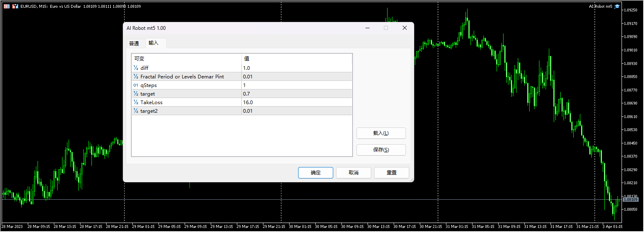Screen dimensions: 644x232
Task: Click the 保存(S) button
Action: tap(381, 150)
